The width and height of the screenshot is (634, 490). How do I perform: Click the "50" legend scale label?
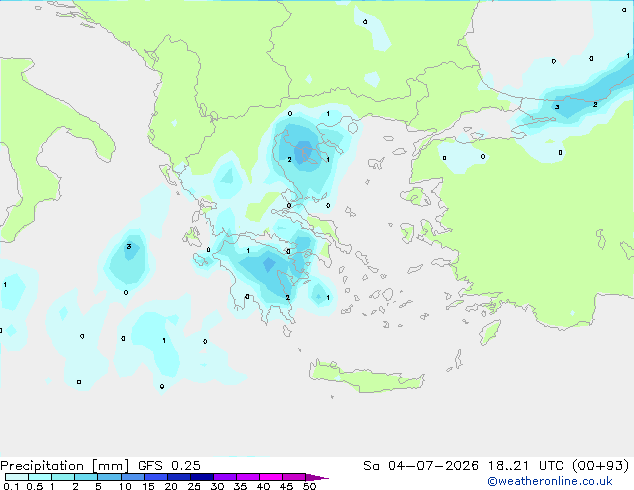(309, 486)
